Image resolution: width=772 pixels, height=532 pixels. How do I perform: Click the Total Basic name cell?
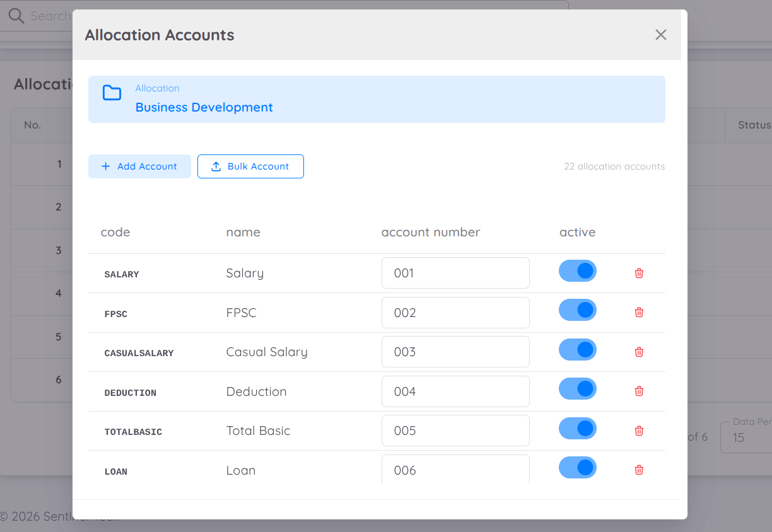click(258, 431)
